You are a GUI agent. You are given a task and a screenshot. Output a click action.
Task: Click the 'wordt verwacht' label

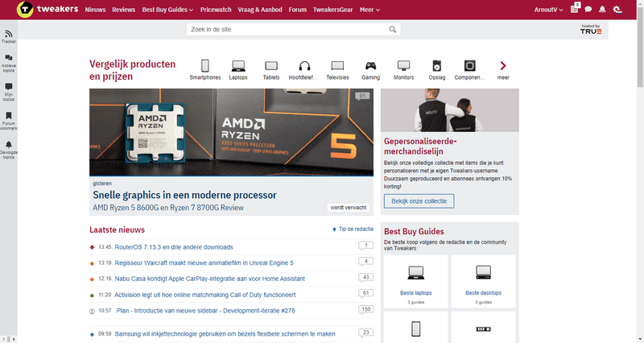click(349, 208)
